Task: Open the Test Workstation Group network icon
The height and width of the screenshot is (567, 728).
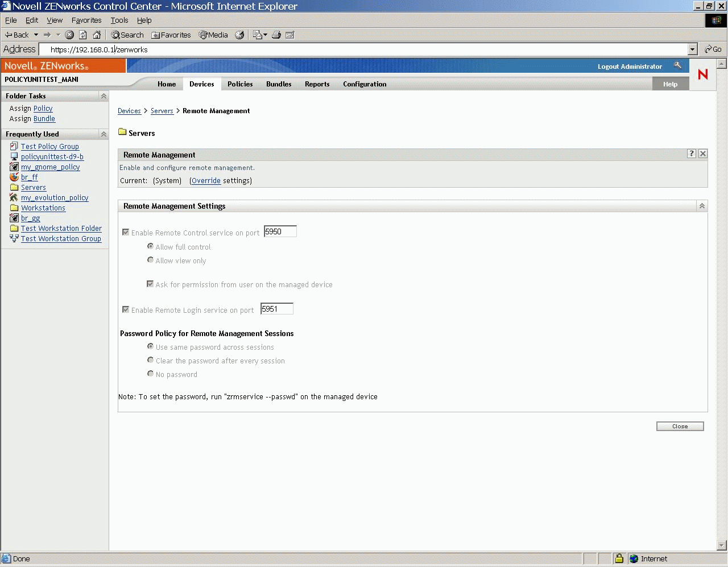Action: pyautogui.click(x=14, y=238)
